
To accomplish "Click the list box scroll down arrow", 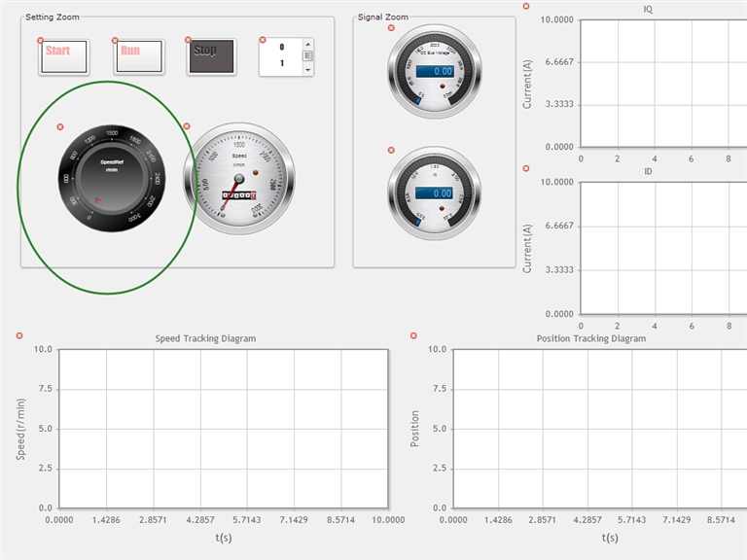I will [x=307, y=70].
